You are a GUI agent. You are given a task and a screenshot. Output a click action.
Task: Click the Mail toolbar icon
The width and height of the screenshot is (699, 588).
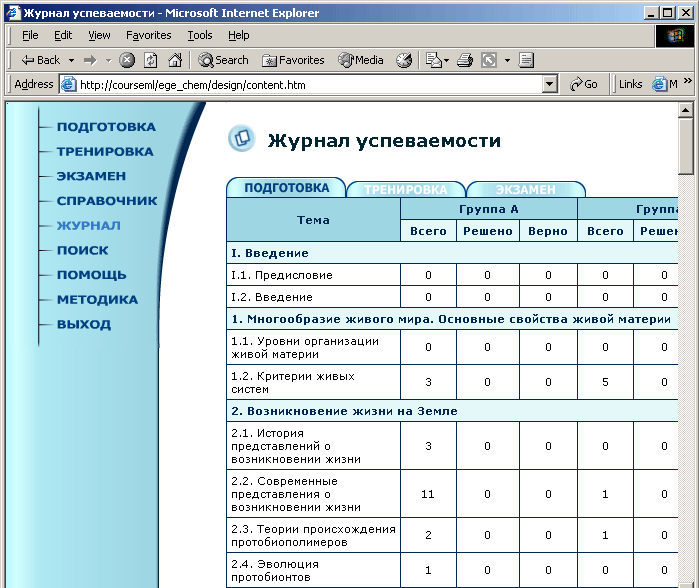point(433,60)
